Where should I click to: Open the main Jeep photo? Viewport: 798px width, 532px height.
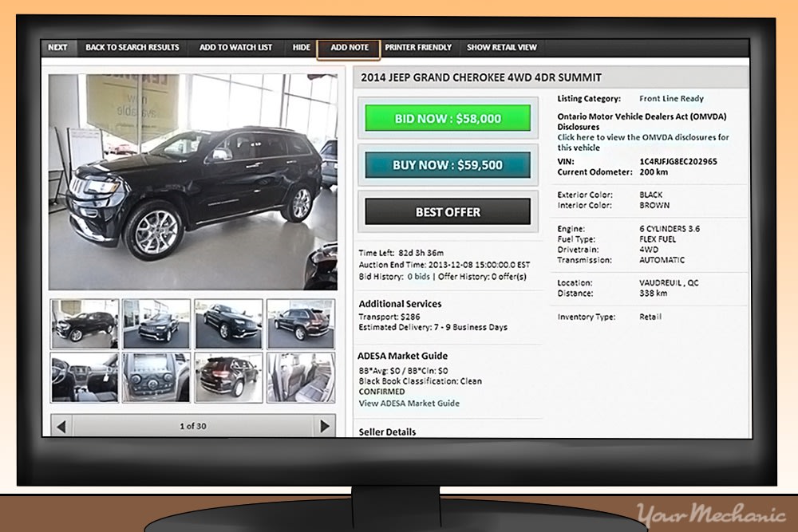[193, 182]
